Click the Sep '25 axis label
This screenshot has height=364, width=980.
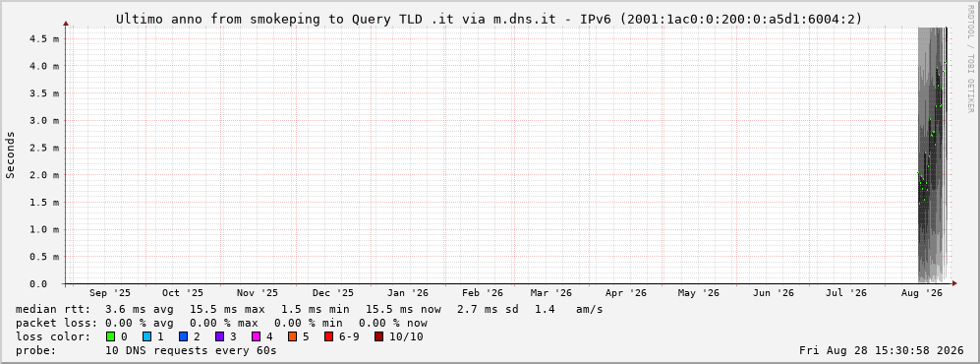(x=109, y=293)
